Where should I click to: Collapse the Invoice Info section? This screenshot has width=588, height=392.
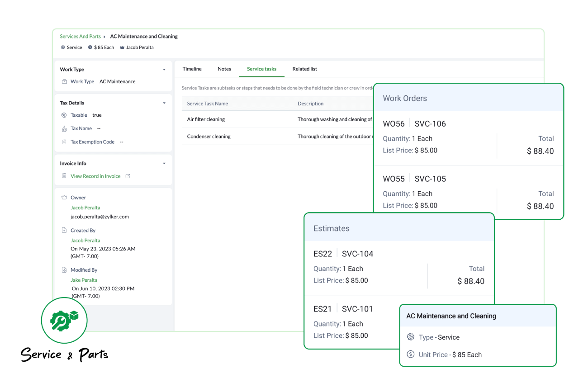(x=164, y=163)
